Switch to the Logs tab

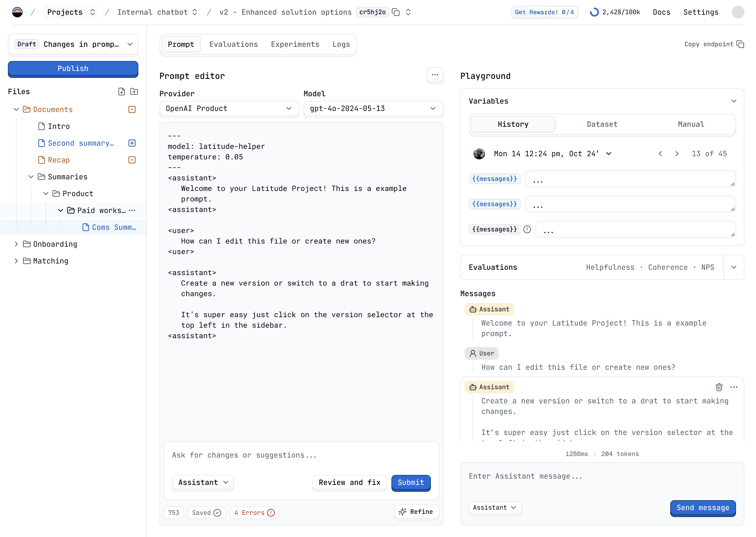coord(341,44)
